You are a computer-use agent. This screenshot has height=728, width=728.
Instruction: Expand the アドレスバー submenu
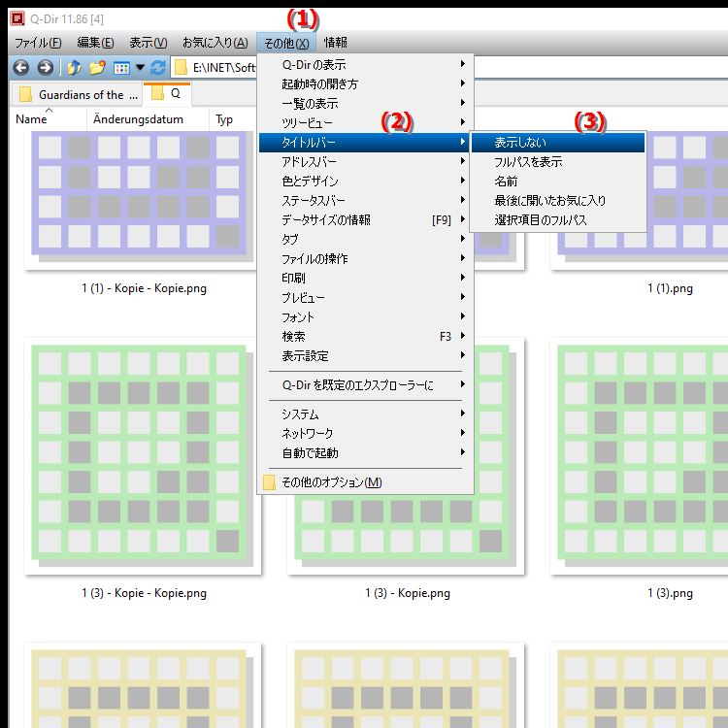(365, 161)
